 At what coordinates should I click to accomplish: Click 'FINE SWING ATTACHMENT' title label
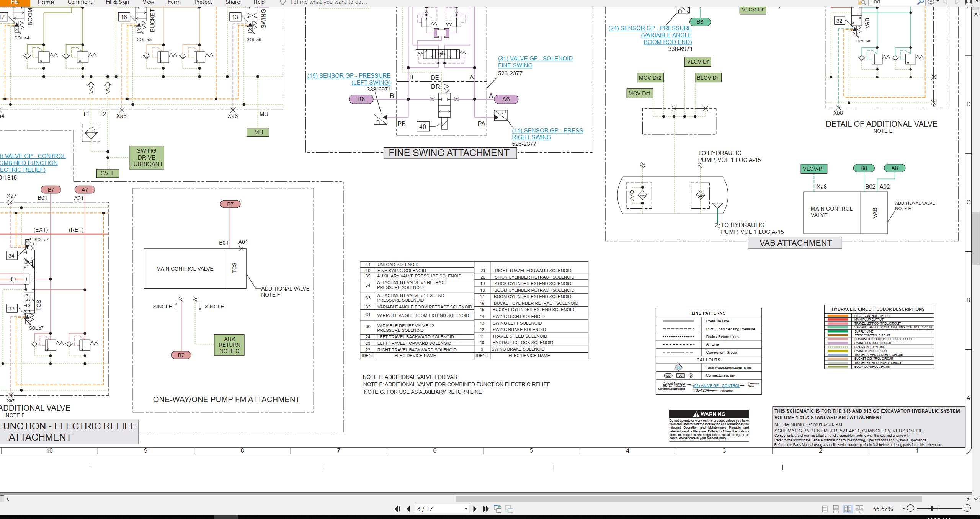449,153
